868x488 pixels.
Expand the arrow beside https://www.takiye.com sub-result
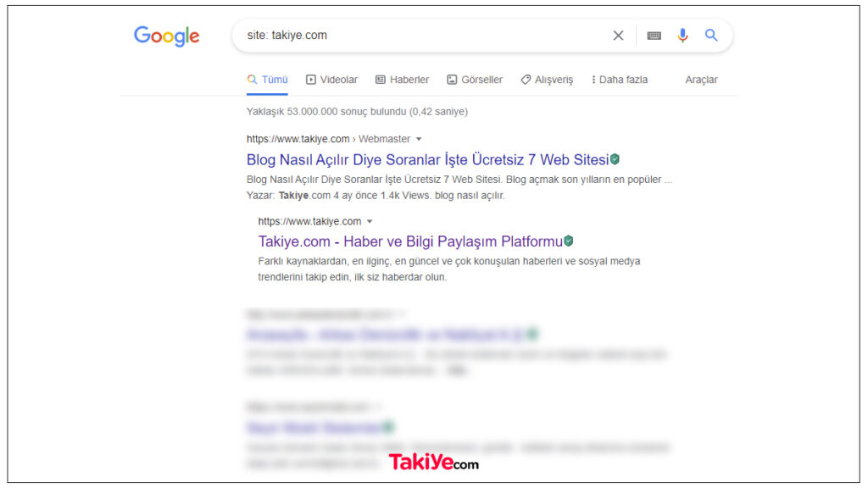370,222
